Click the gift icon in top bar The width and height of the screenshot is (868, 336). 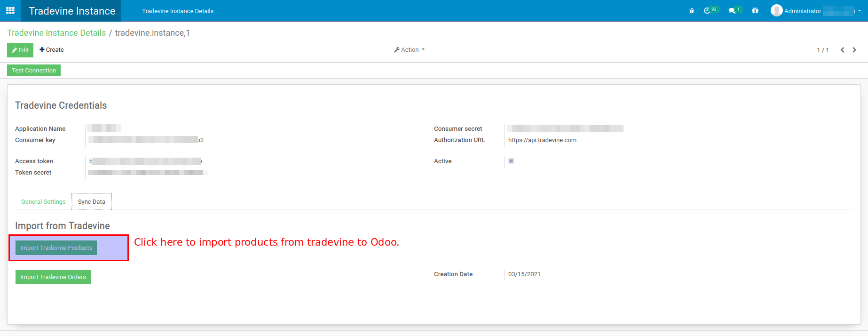[755, 11]
